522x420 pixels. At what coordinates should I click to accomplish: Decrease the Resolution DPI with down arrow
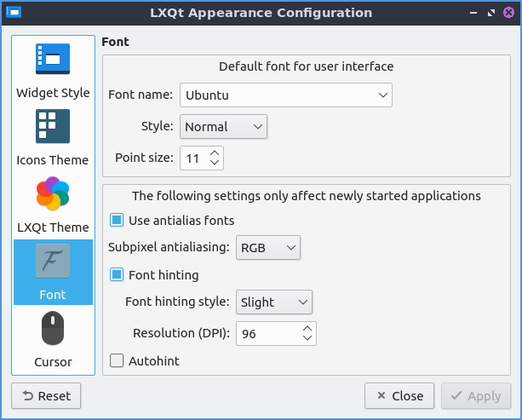point(307,339)
